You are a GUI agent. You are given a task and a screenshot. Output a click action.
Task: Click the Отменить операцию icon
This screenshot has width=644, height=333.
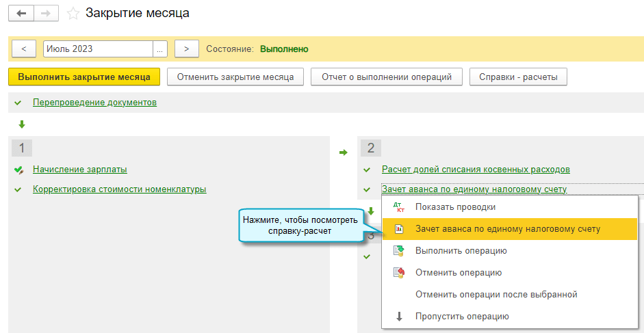(399, 273)
